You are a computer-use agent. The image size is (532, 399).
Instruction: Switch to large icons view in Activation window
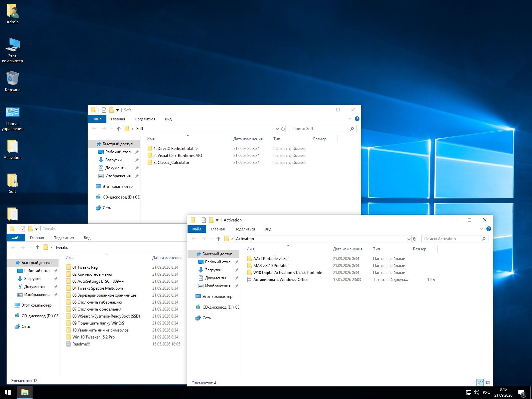click(x=487, y=383)
